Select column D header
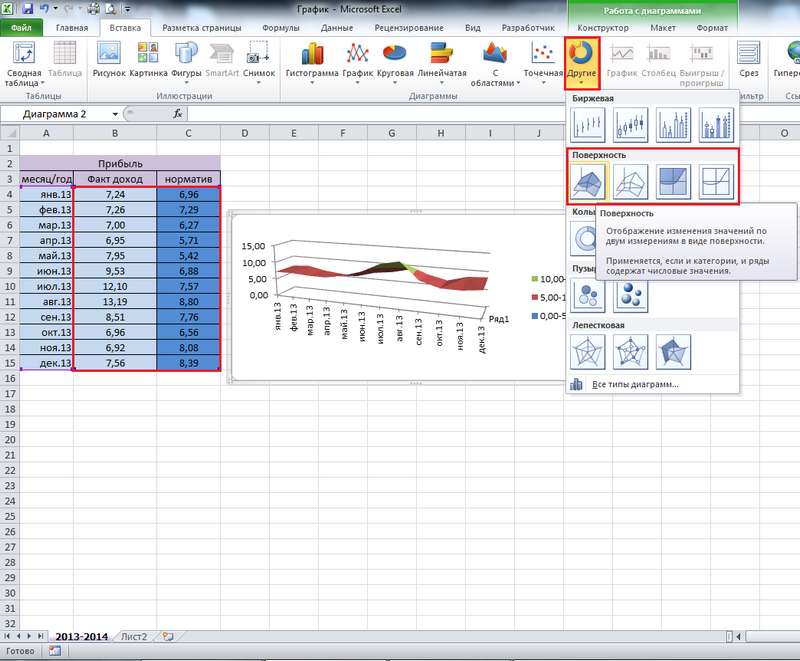 pyautogui.click(x=244, y=133)
